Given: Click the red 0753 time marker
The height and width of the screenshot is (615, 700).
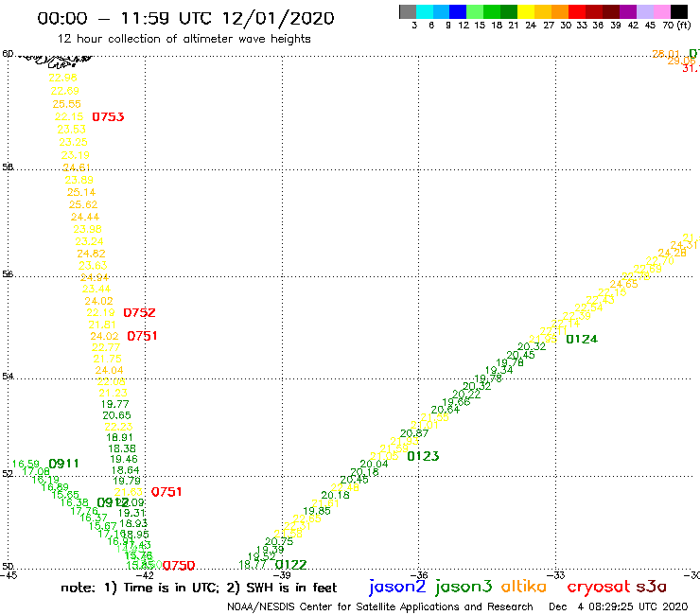Looking at the screenshot, I should pos(108,117).
